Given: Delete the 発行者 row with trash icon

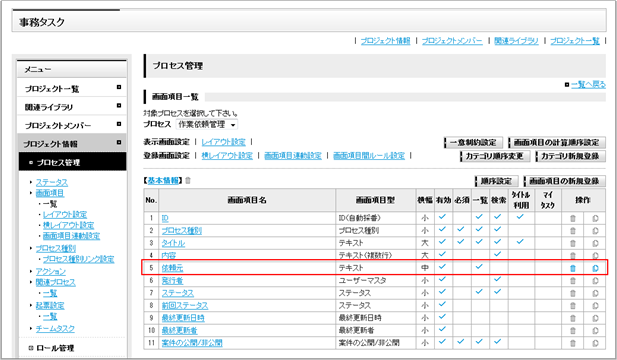Looking at the screenshot, I should [573, 281].
